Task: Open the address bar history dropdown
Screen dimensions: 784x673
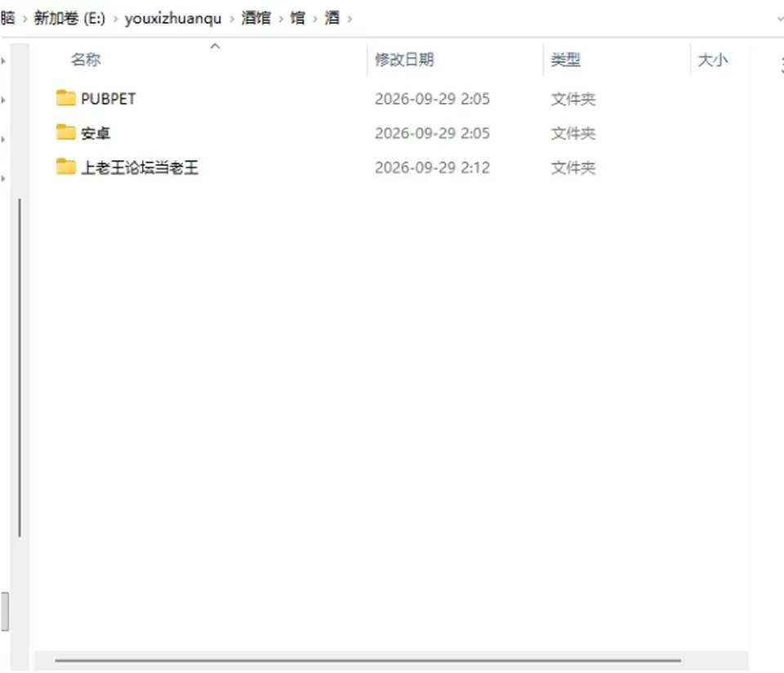Action: pos(779,19)
